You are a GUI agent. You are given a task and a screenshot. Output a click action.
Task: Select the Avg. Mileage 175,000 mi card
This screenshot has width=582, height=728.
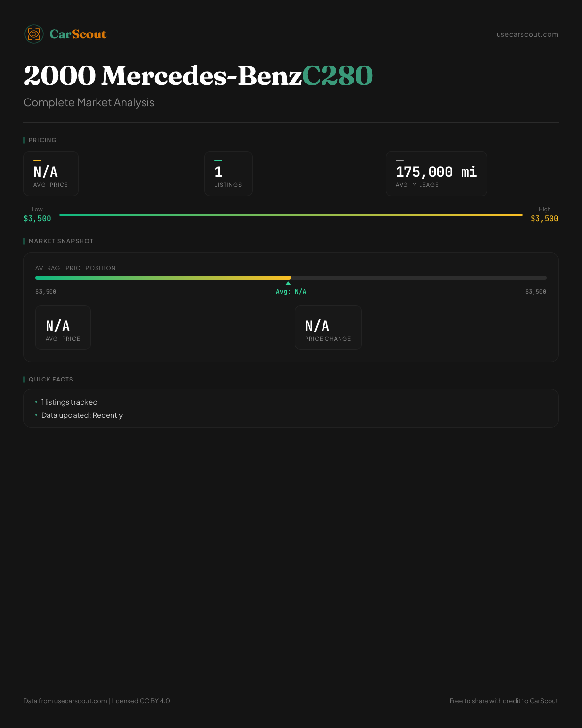(x=436, y=174)
